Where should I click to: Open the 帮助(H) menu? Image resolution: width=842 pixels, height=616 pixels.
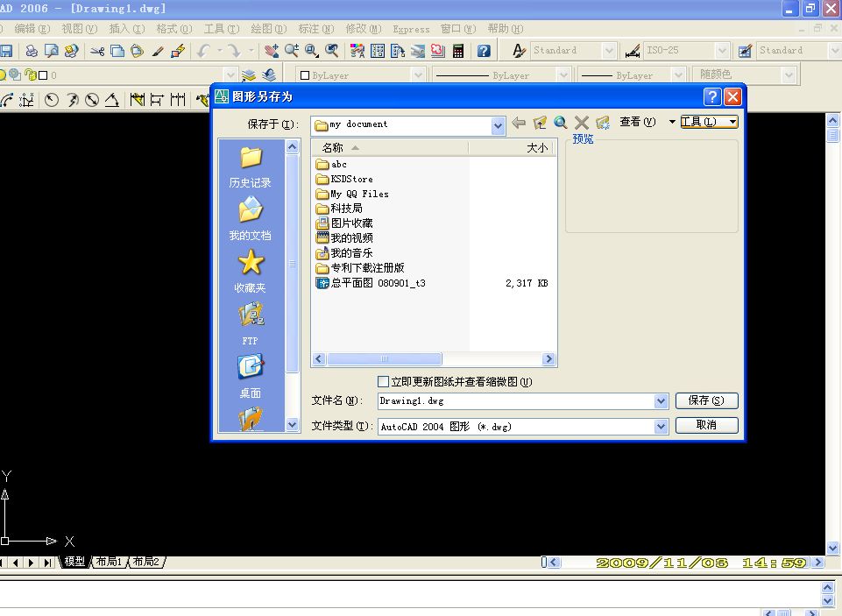[x=506, y=29]
